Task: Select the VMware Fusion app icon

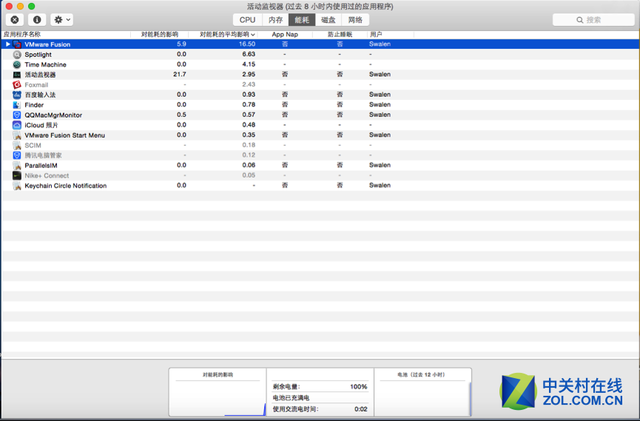Action: tap(17, 44)
